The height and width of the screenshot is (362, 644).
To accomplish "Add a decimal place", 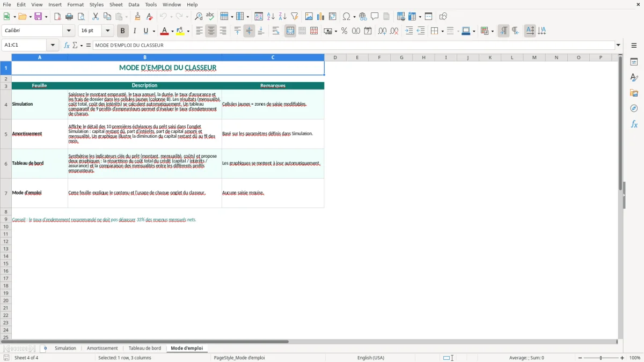I will coord(382,31).
